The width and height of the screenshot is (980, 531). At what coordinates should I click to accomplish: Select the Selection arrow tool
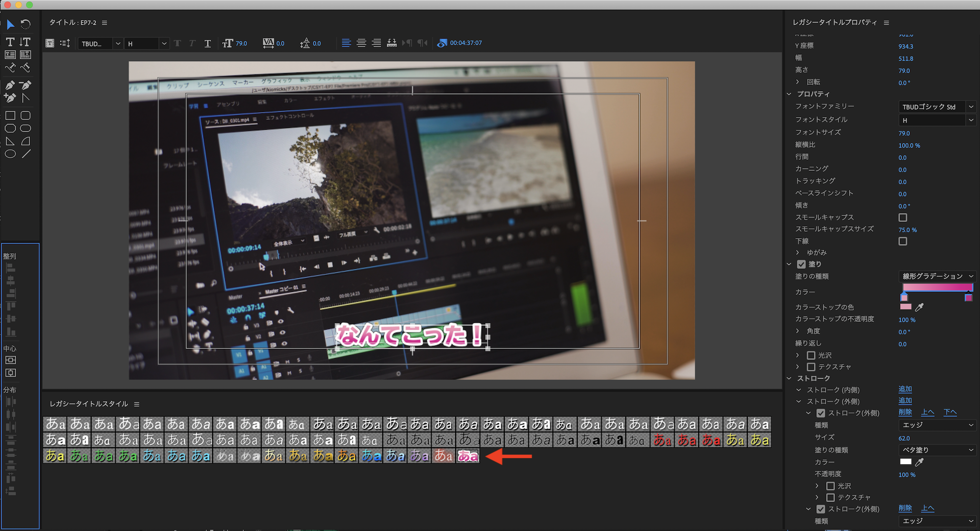tap(10, 24)
